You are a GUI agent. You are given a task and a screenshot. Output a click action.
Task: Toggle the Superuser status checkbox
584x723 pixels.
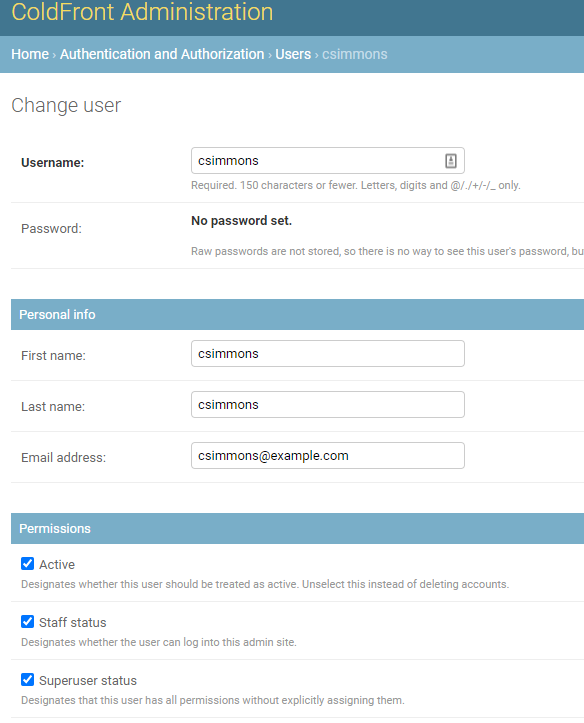click(28, 680)
